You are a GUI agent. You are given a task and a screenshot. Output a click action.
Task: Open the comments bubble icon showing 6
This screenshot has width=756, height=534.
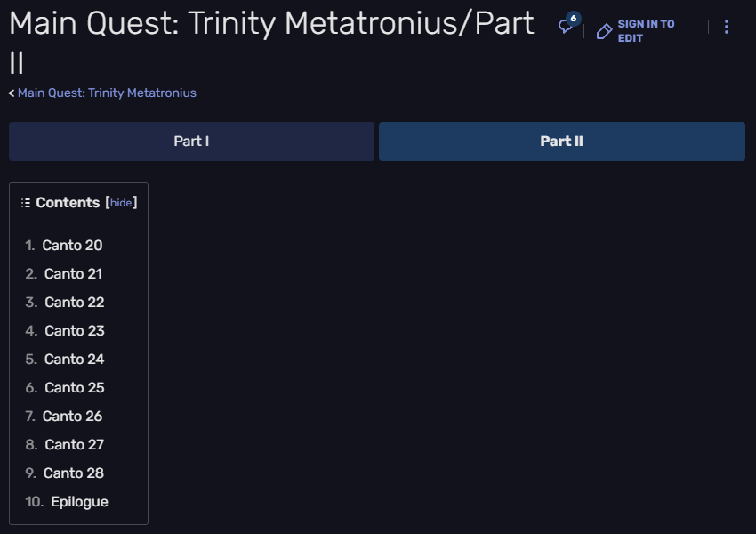(x=569, y=24)
